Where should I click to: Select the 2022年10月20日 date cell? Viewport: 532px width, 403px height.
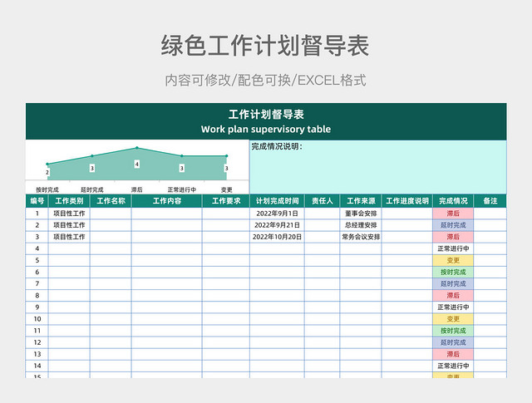click(x=277, y=237)
